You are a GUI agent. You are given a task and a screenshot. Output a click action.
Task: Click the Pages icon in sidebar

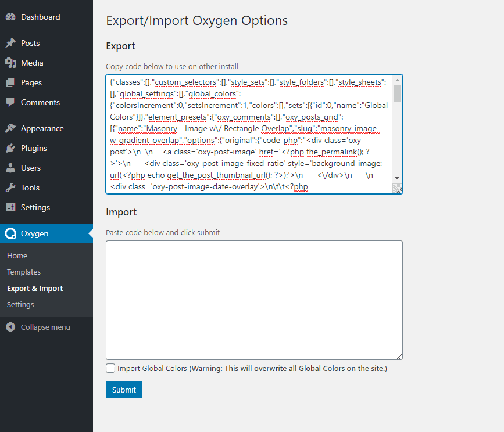point(10,82)
